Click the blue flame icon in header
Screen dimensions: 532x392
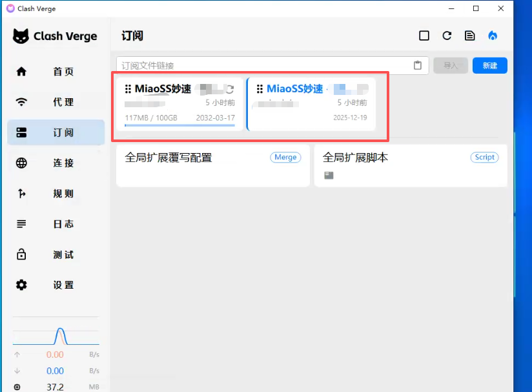click(x=493, y=36)
